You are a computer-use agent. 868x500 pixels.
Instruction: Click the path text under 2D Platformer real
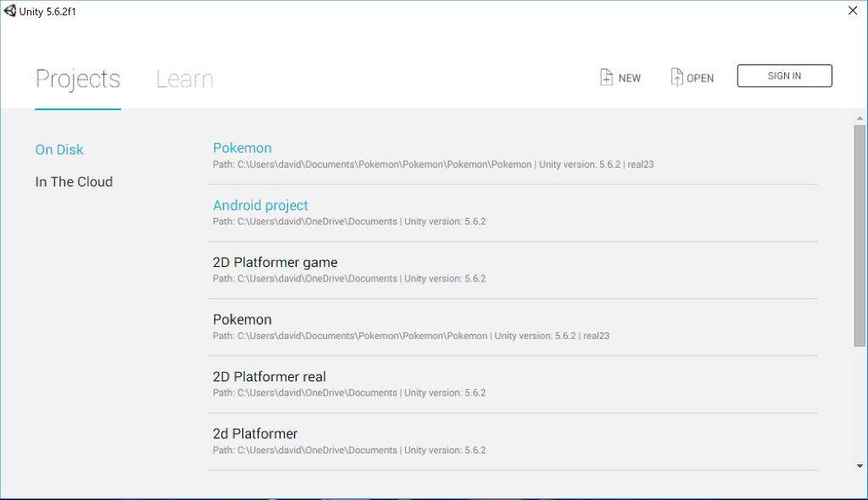tap(349, 392)
